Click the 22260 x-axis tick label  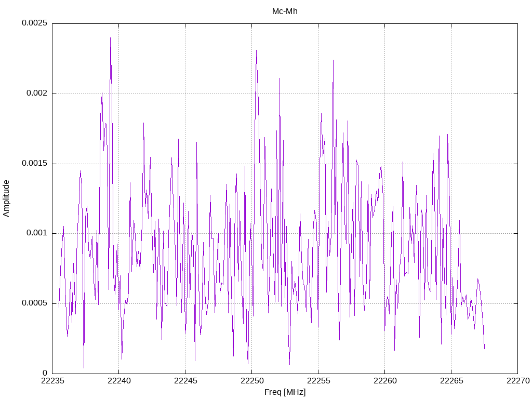pos(384,381)
